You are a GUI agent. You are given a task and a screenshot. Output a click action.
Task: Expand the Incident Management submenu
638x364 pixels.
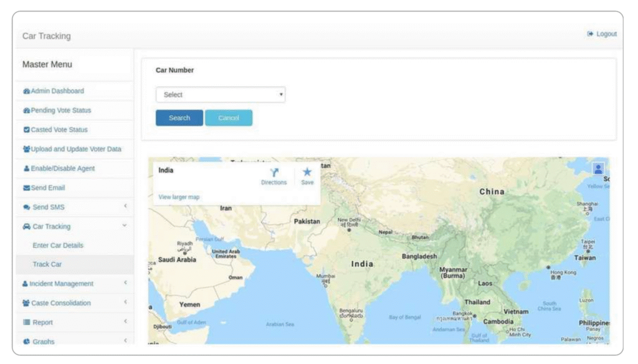(x=125, y=283)
